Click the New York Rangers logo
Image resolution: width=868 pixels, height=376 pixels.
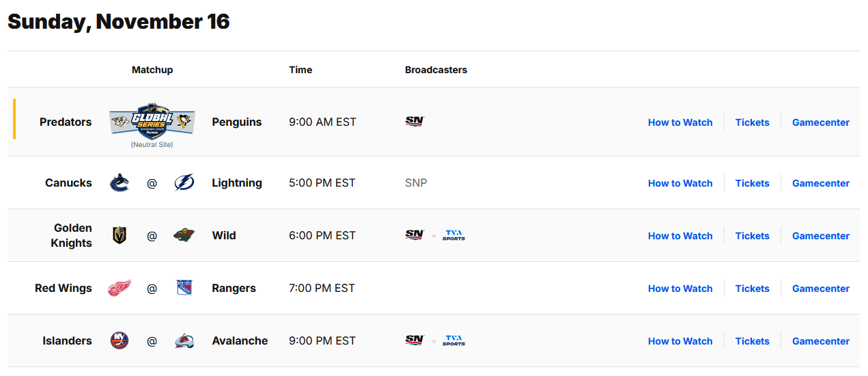pos(184,288)
